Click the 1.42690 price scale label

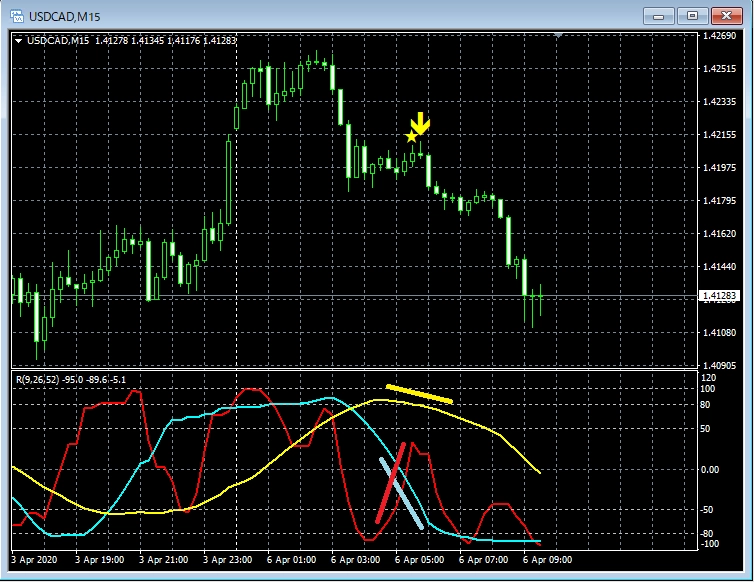pos(720,36)
